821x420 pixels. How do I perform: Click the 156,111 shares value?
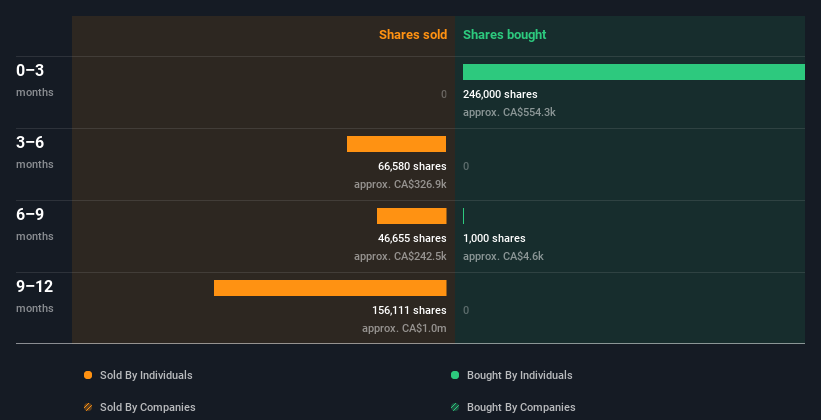tap(409, 310)
